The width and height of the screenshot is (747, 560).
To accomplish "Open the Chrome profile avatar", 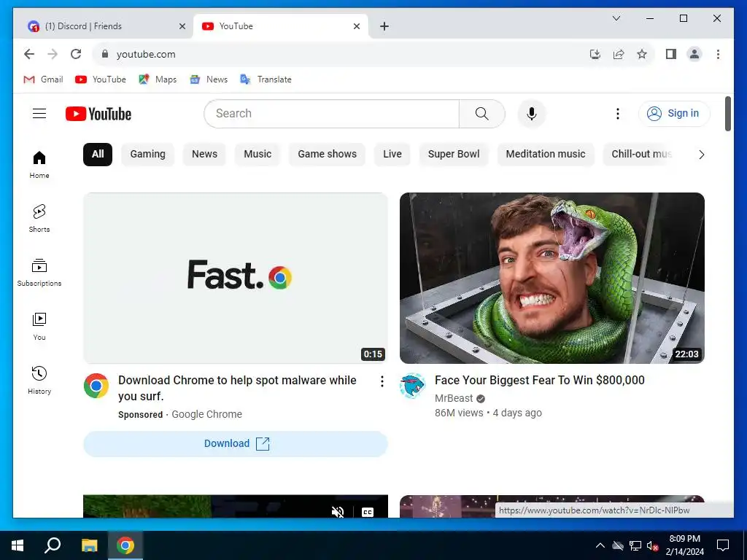I will coord(694,54).
